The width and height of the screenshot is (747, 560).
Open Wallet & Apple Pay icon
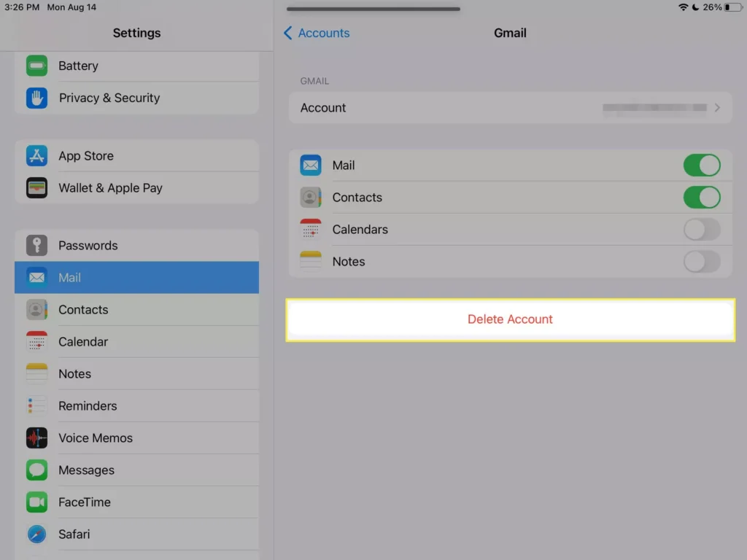click(x=36, y=188)
